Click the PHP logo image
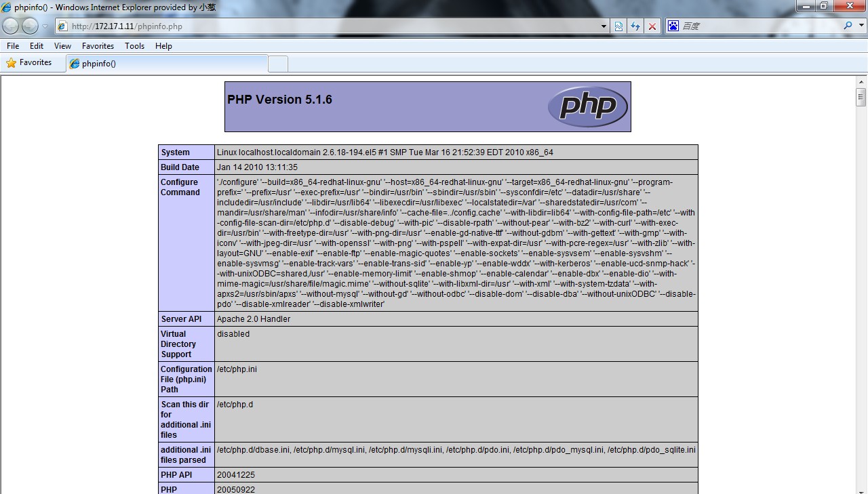Viewport: 868px width, 494px height. [x=588, y=106]
